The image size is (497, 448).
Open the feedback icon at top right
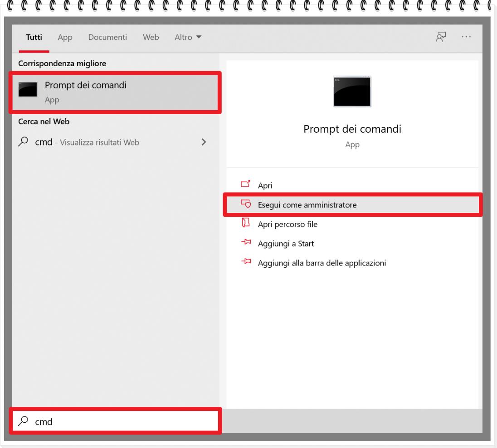point(439,37)
